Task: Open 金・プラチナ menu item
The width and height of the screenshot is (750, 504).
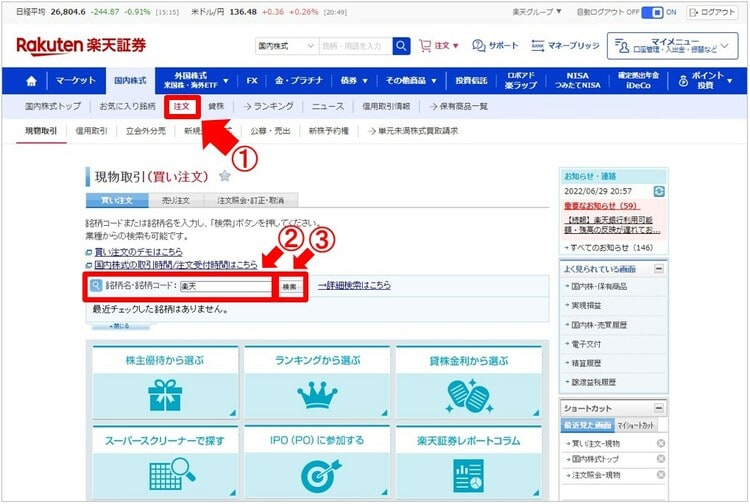Action: pyautogui.click(x=298, y=80)
